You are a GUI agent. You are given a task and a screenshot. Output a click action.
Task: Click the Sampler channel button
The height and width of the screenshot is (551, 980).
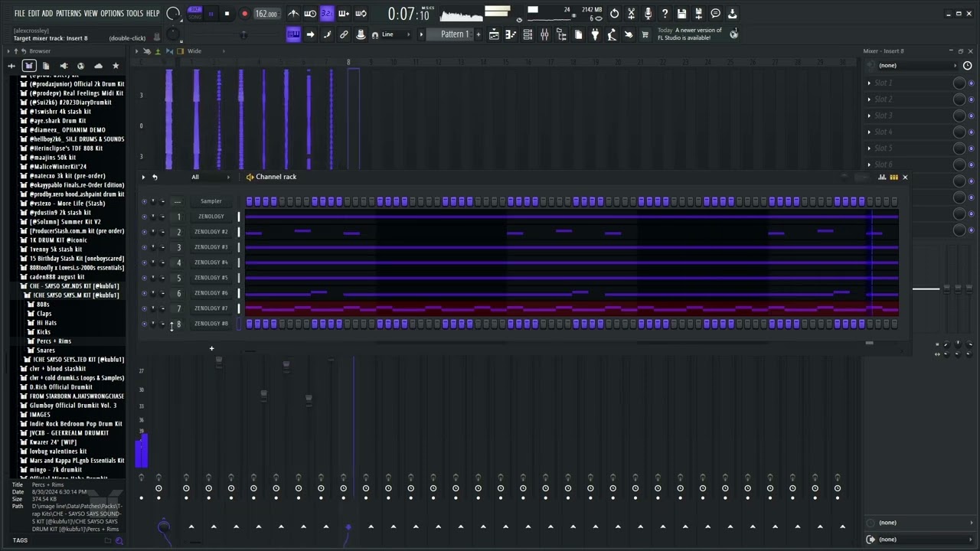pyautogui.click(x=211, y=201)
